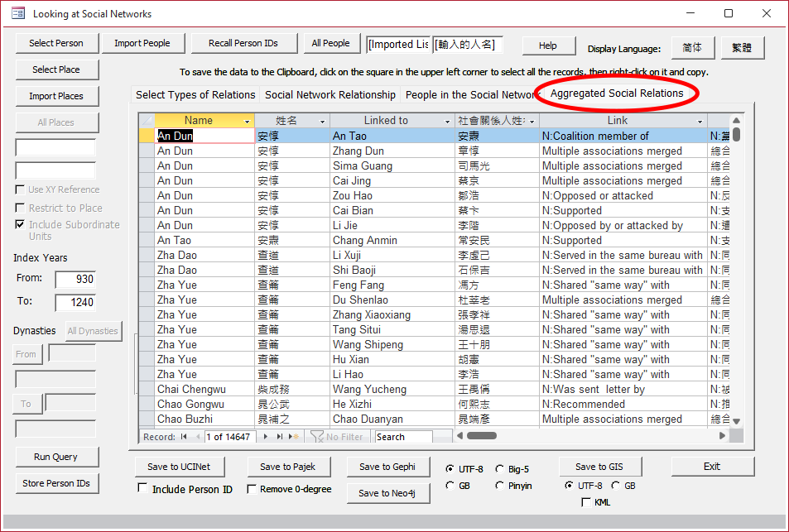The width and height of the screenshot is (789, 532).
Task: Open the Link column dropdown arrow
Action: click(699, 122)
